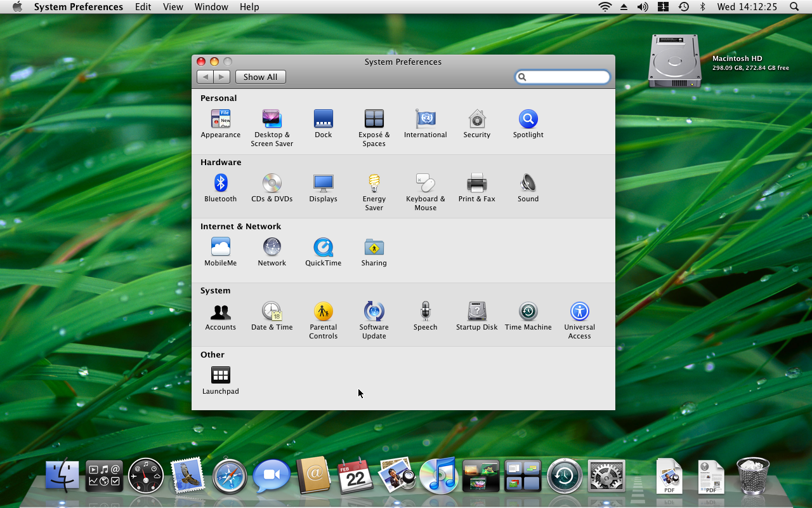Open Energy Saver preferences
The image size is (812, 508).
click(374, 184)
